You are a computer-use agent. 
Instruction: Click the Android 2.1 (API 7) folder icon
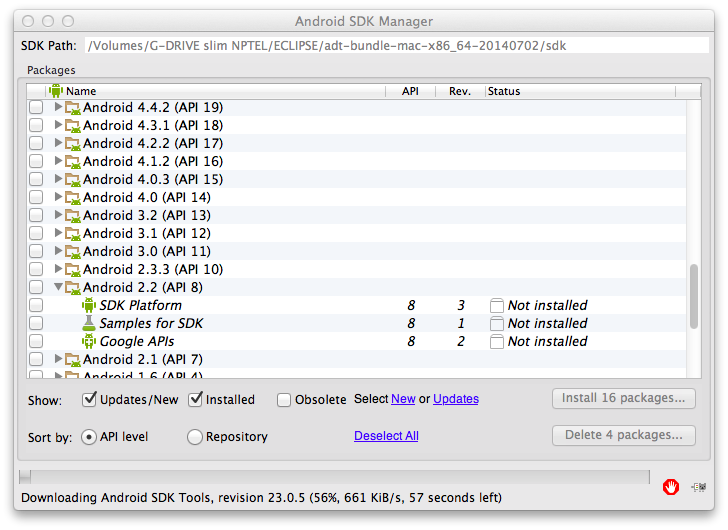coord(72,360)
